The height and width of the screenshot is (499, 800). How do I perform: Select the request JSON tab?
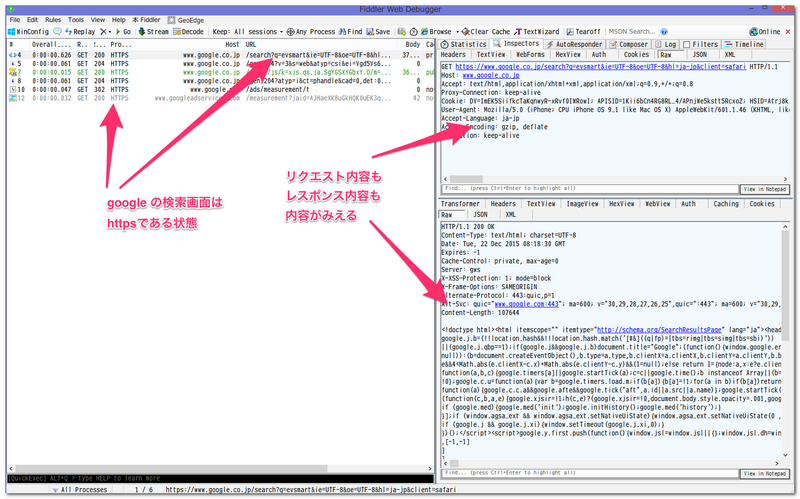point(699,55)
